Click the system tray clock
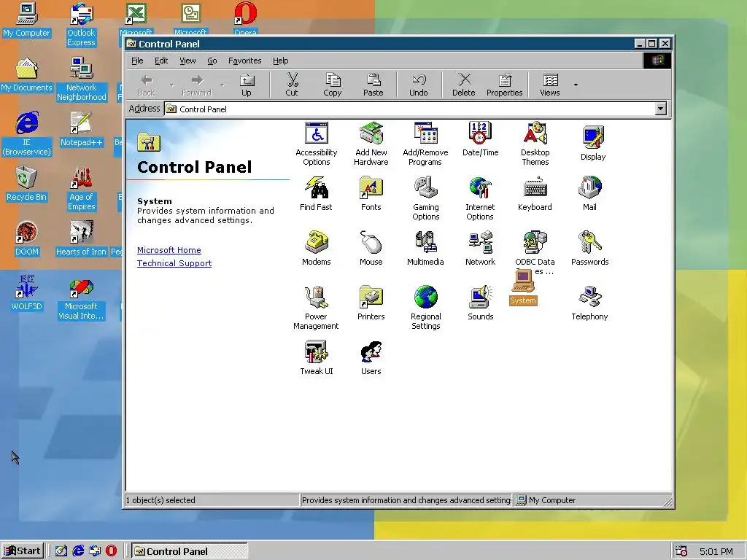 (716, 551)
